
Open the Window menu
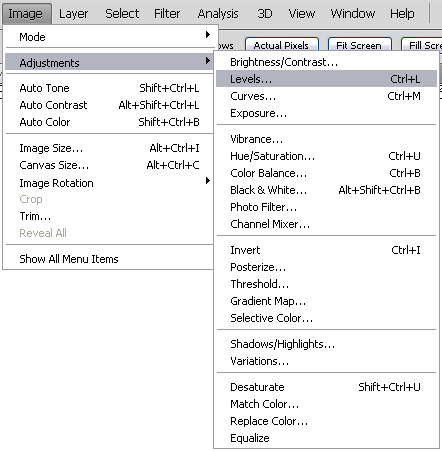tap(353, 14)
